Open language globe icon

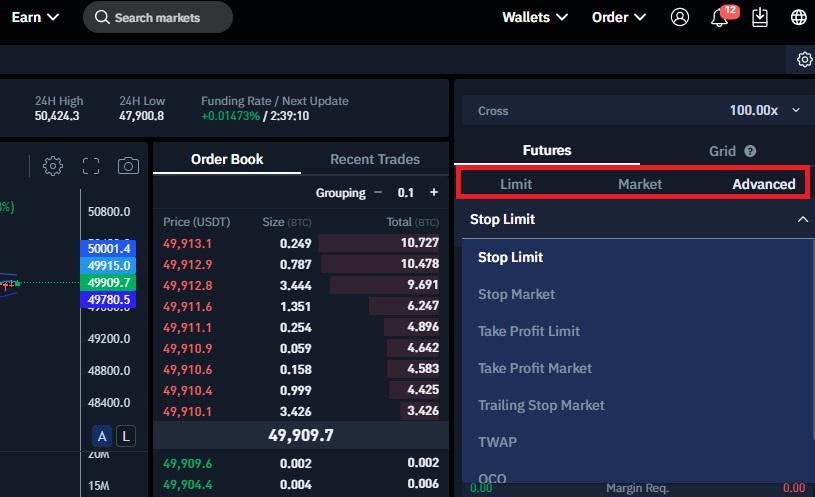coord(798,17)
